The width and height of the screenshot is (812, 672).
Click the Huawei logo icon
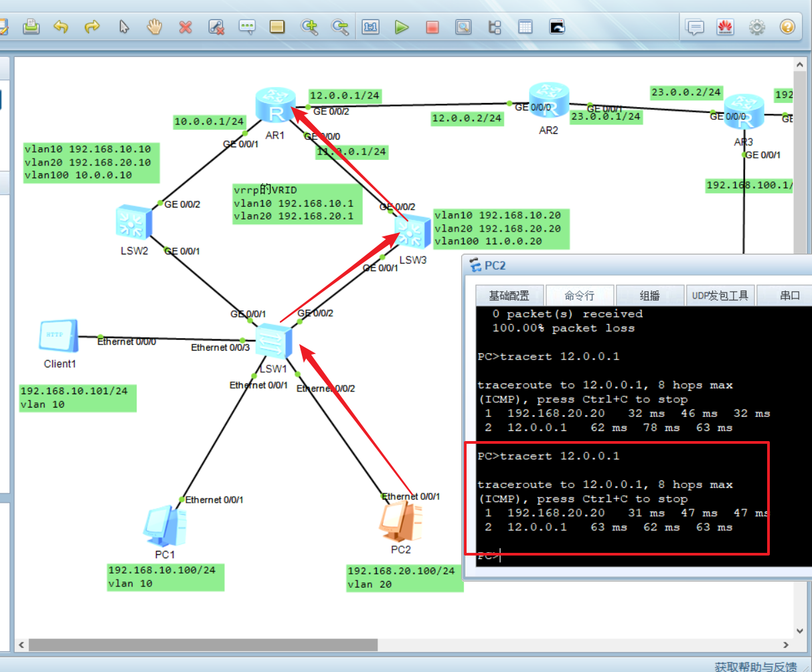coord(725,27)
